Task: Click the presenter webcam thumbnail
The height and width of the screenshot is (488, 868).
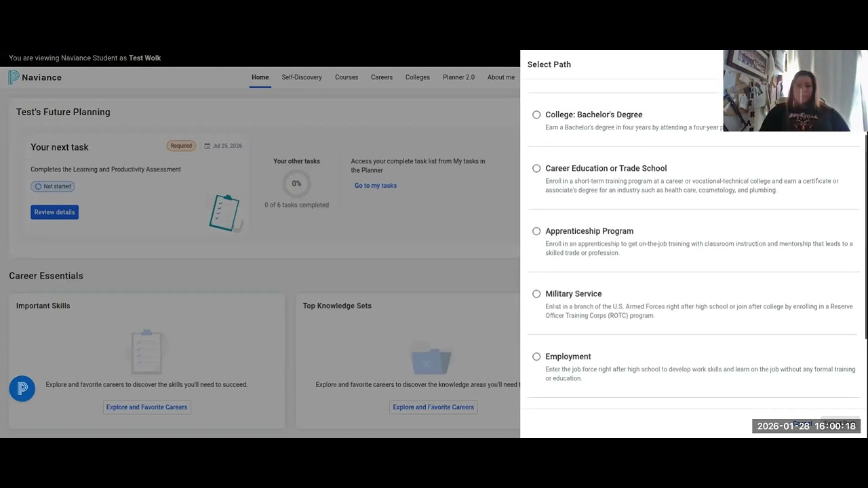Action: (x=795, y=91)
